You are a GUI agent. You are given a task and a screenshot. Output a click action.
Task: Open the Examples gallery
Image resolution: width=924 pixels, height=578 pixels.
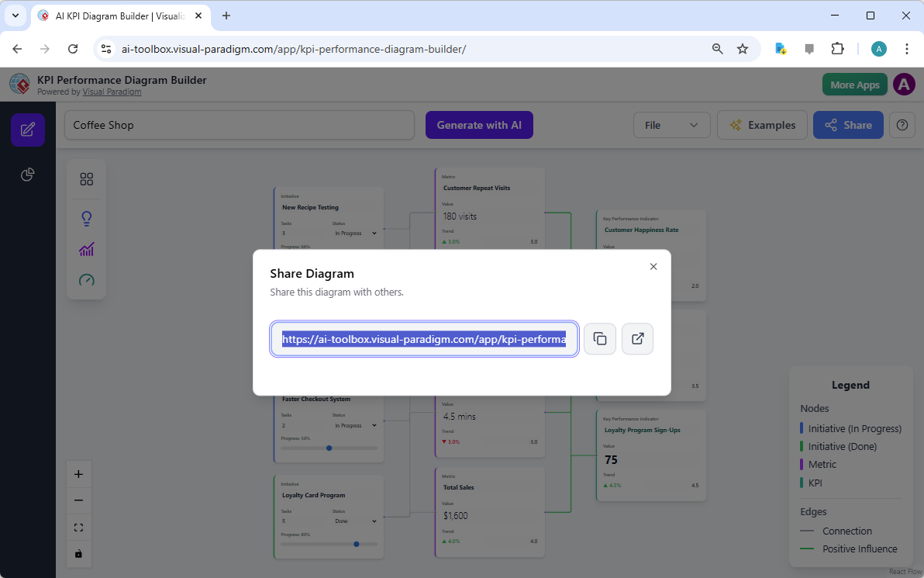coord(762,124)
